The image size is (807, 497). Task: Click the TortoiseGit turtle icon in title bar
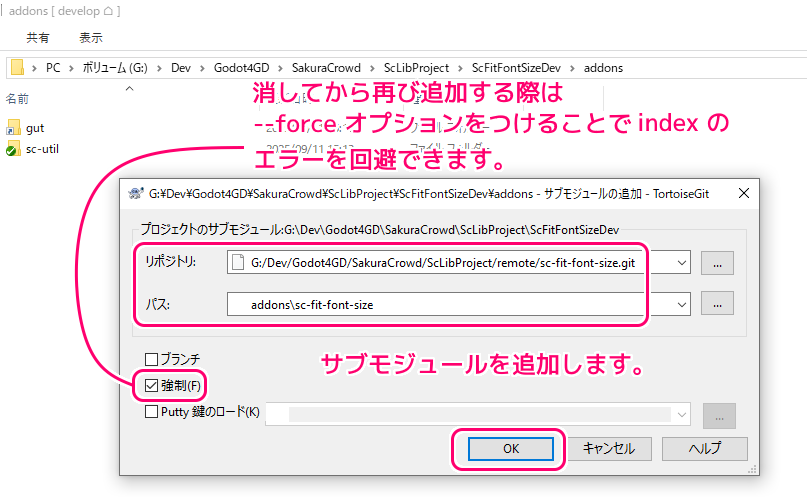coord(136,193)
